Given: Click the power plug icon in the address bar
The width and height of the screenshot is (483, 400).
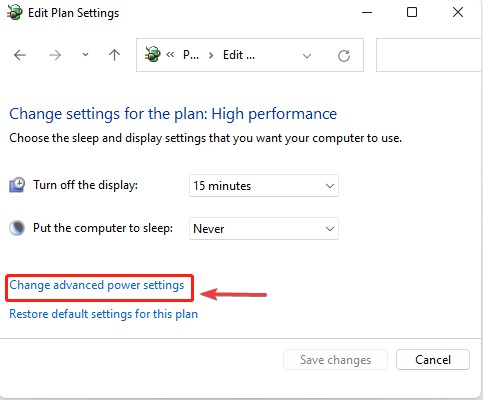Looking at the screenshot, I should 153,54.
